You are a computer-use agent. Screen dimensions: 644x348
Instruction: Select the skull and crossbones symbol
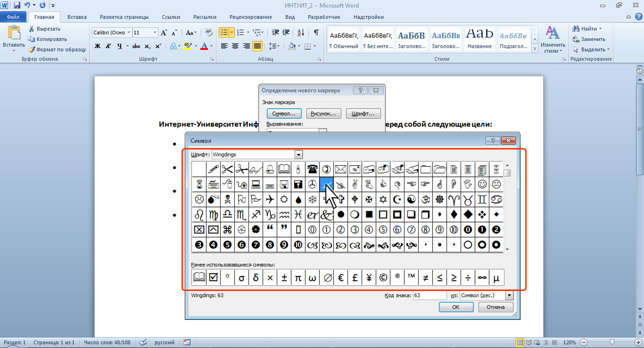point(228,199)
